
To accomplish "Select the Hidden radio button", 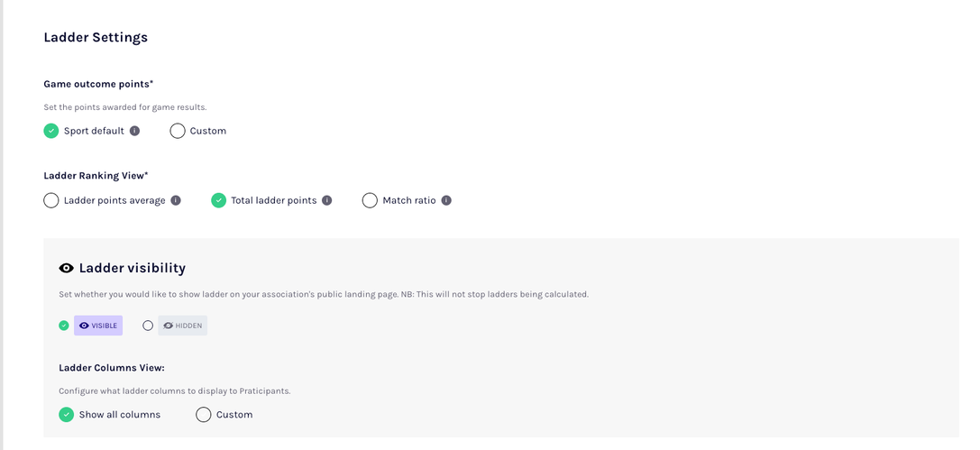I will click(x=148, y=326).
